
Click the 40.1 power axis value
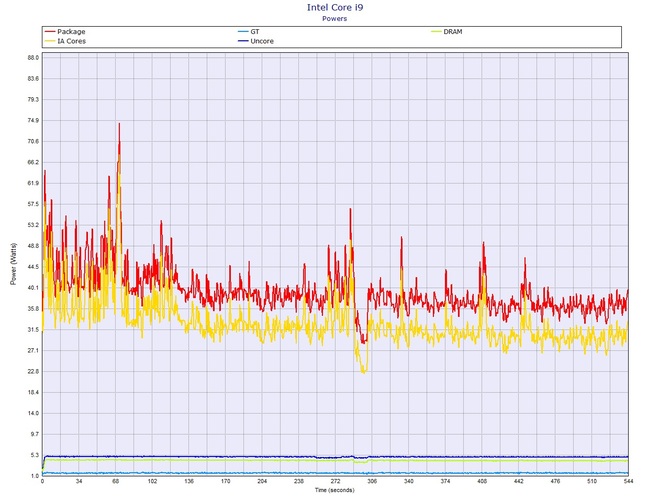[34, 288]
